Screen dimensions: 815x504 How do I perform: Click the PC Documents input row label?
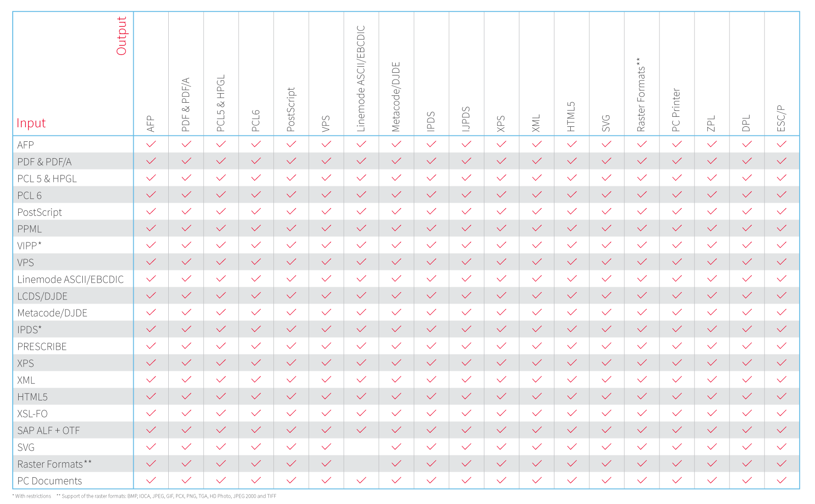point(50,481)
